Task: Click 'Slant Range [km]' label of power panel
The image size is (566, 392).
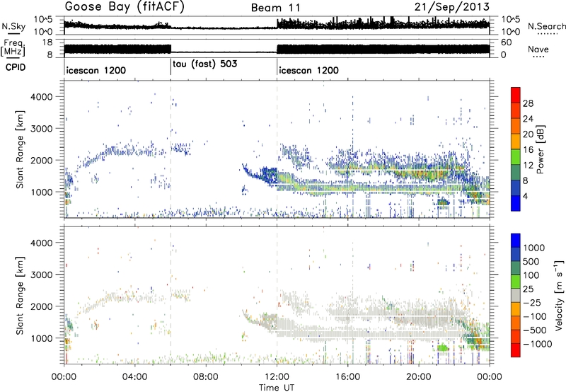Action: coord(20,149)
